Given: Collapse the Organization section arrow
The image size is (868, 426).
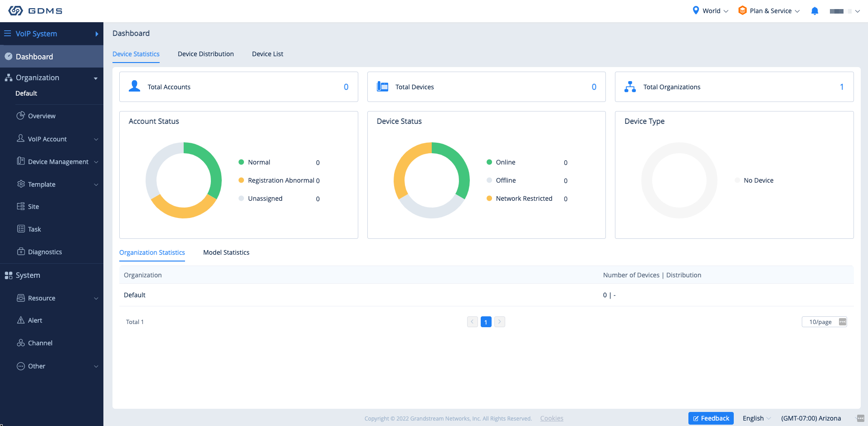Looking at the screenshot, I should click(x=96, y=78).
